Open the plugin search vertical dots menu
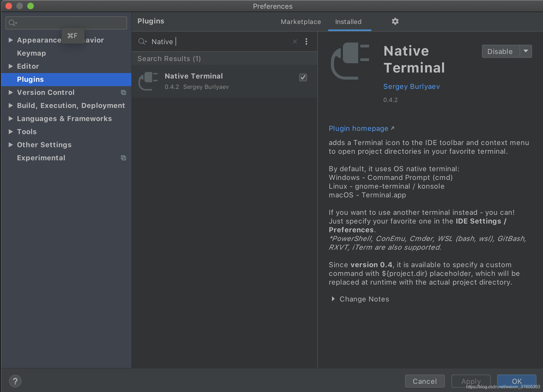The height and width of the screenshot is (392, 543). (x=306, y=41)
